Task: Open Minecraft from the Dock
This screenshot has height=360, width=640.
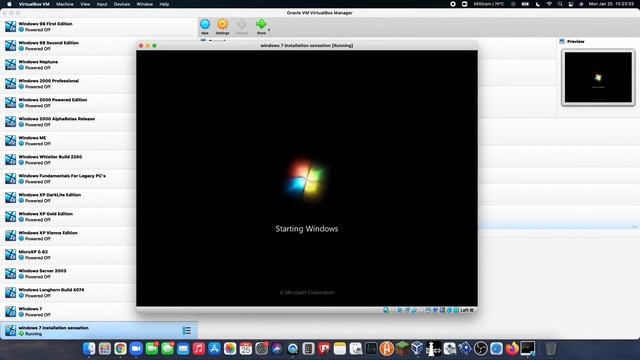Action: click(402, 349)
